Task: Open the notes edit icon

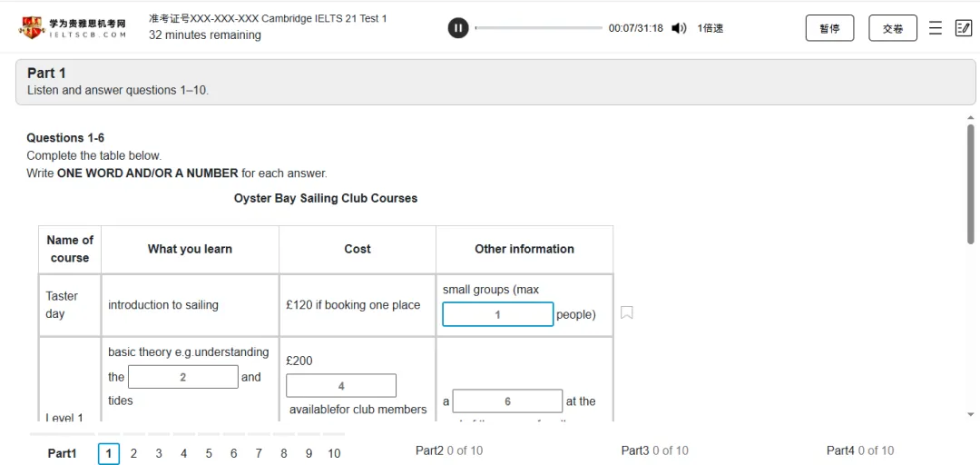Action: [963, 27]
